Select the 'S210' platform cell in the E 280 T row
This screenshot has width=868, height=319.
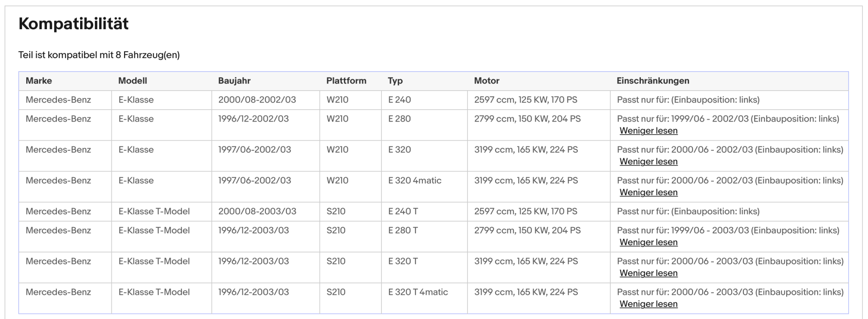pyautogui.click(x=336, y=230)
